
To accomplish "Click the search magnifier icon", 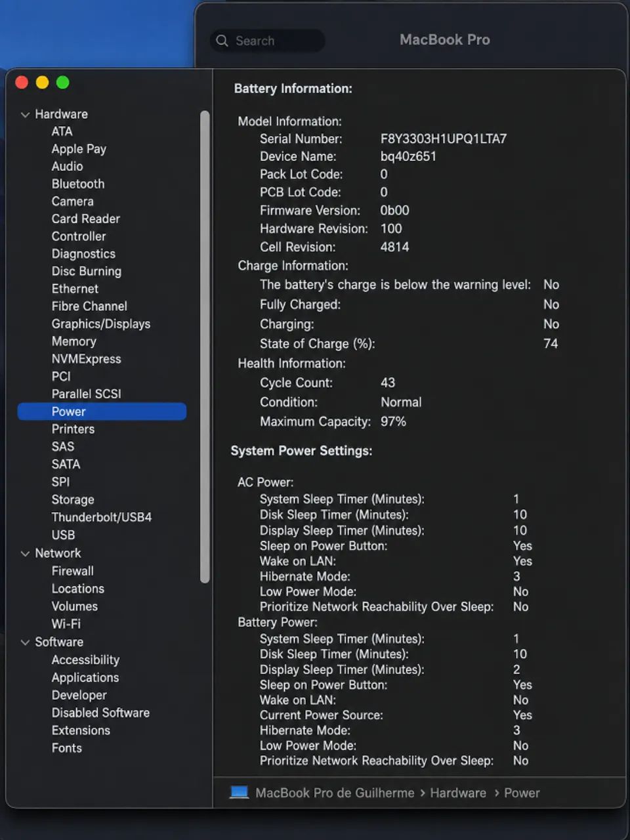I will 222,41.
